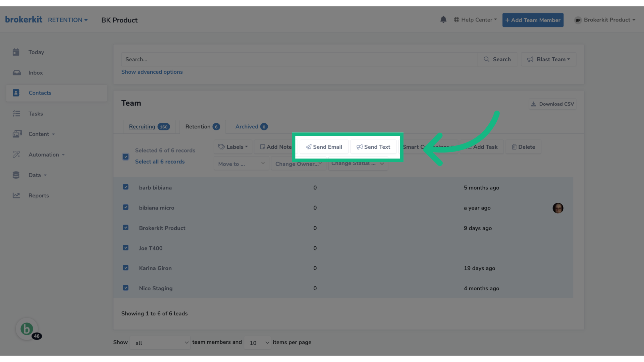Click '9 days ago' in Brokerkit Product row

[478, 228]
